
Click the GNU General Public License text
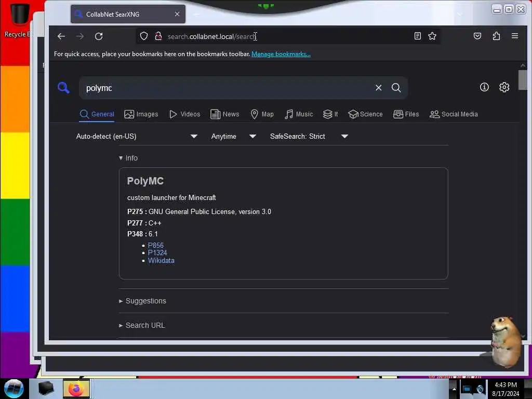coord(210,212)
